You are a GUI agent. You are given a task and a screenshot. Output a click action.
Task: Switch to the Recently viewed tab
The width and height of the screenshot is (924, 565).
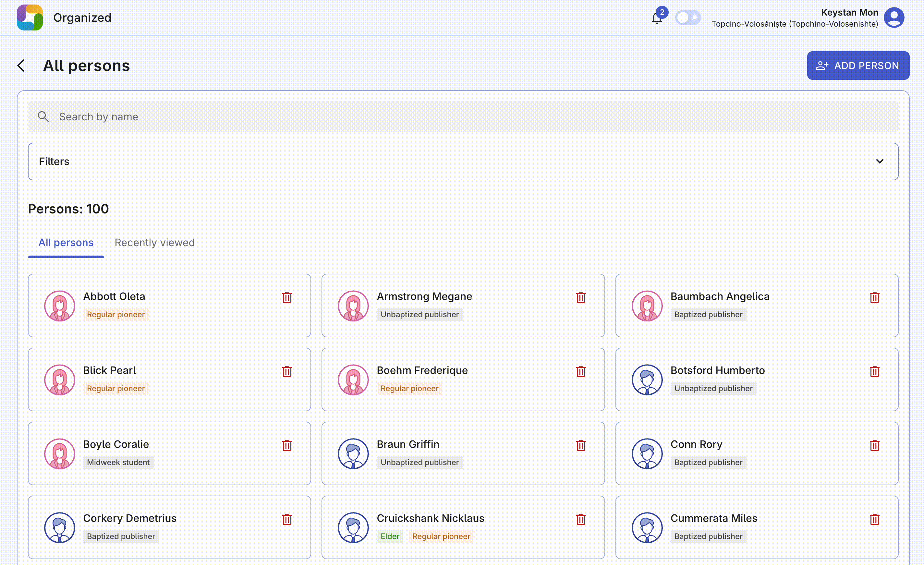(154, 242)
